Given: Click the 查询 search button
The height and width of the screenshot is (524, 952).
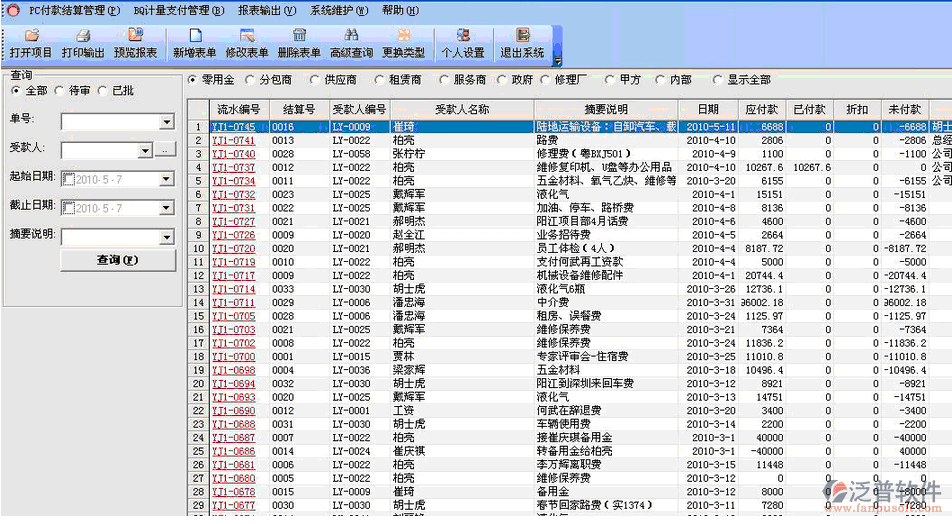Looking at the screenshot, I should click(118, 260).
